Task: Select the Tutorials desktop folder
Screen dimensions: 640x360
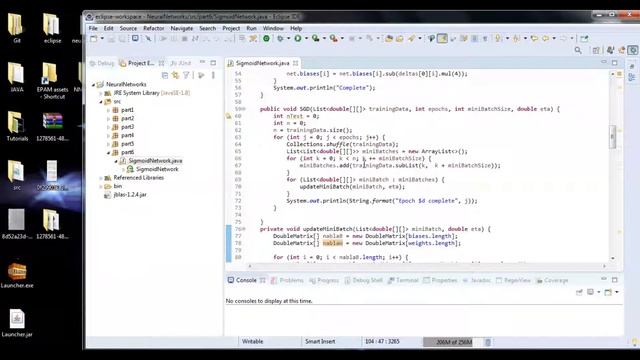Action: click(17, 126)
